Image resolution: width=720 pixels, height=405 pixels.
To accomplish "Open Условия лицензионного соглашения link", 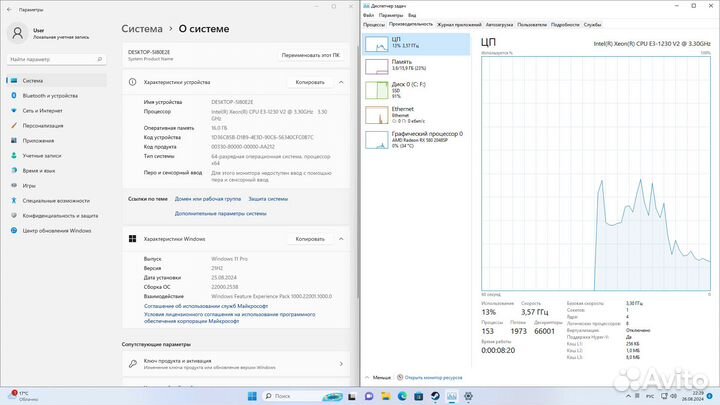I will coord(230,318).
